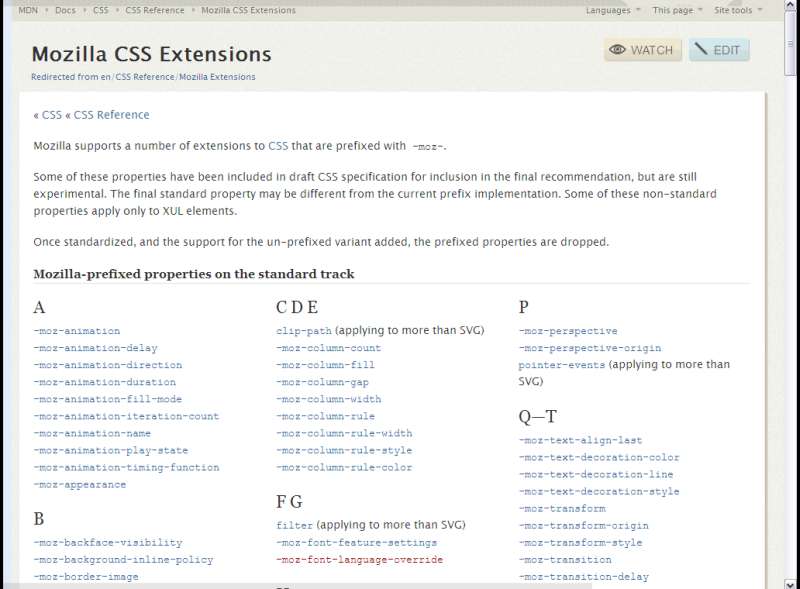Screen dimensions: 800x589
Task: Navigate to Docs in the breadcrumb
Action: 66,10
